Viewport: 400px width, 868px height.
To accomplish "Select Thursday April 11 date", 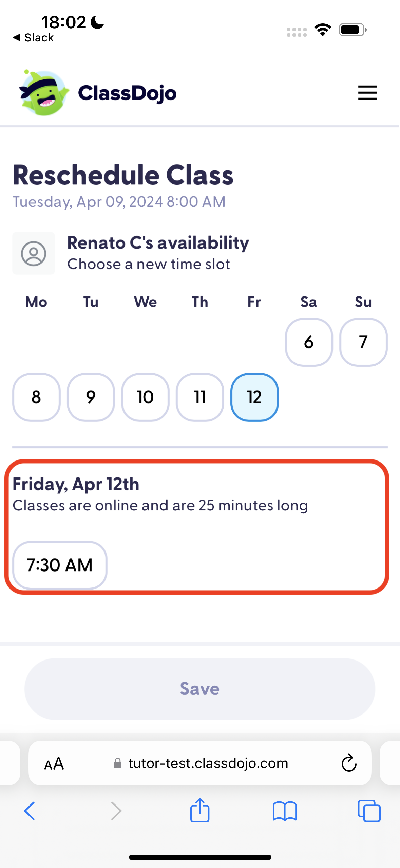I will [200, 397].
